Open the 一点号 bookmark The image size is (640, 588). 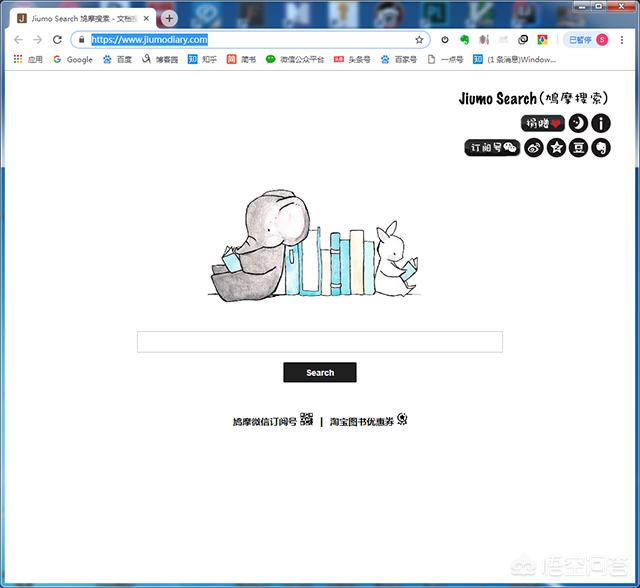coord(445,60)
